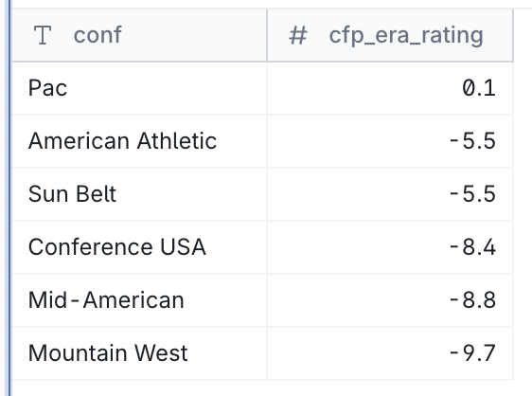Click Sun Belt's -5.5 rating value
Viewport: 532px width, 396px height.
pyautogui.click(x=472, y=194)
